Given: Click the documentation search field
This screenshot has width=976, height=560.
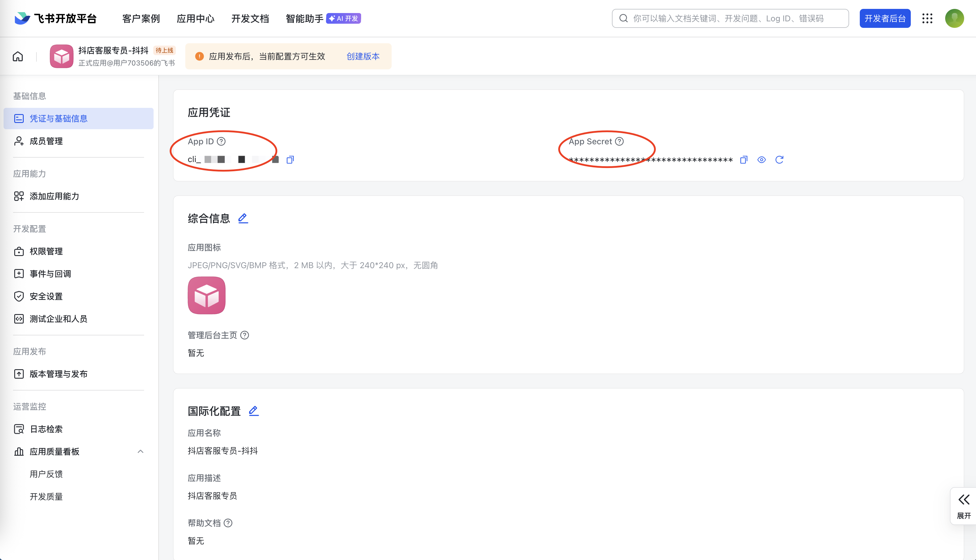Looking at the screenshot, I should (x=730, y=18).
